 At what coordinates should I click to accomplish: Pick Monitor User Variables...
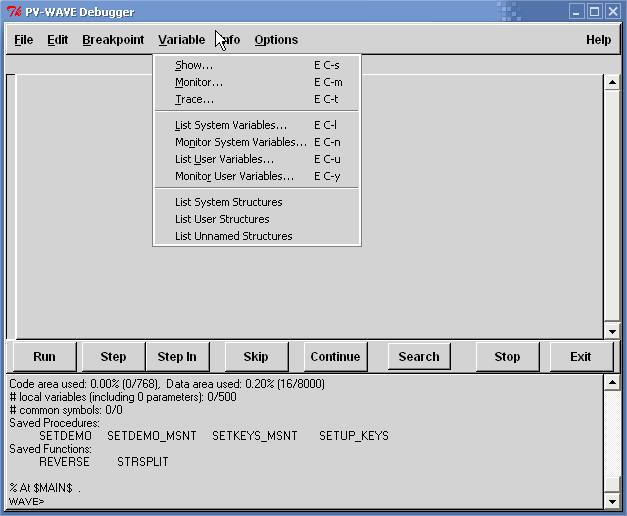click(257, 176)
